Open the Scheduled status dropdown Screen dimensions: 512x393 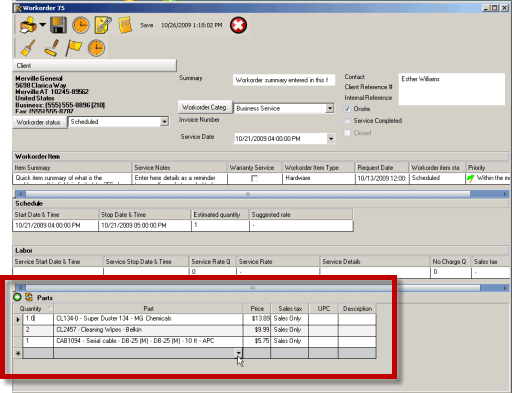(x=164, y=122)
